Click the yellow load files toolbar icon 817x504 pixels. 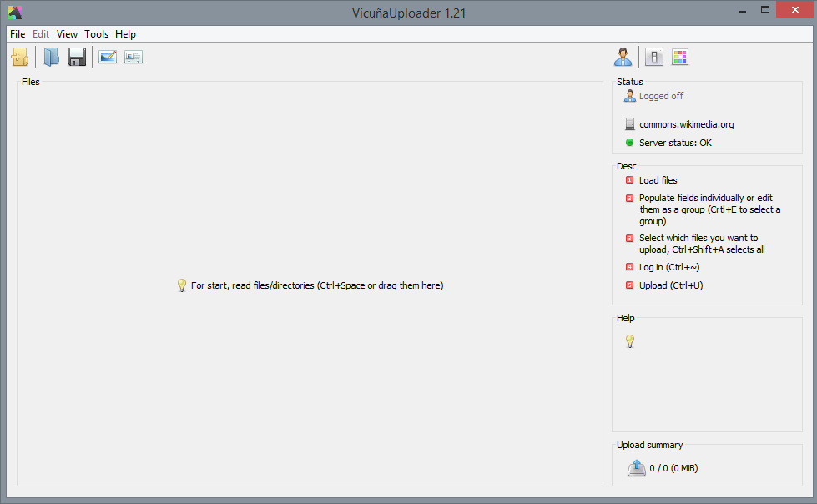coord(20,57)
